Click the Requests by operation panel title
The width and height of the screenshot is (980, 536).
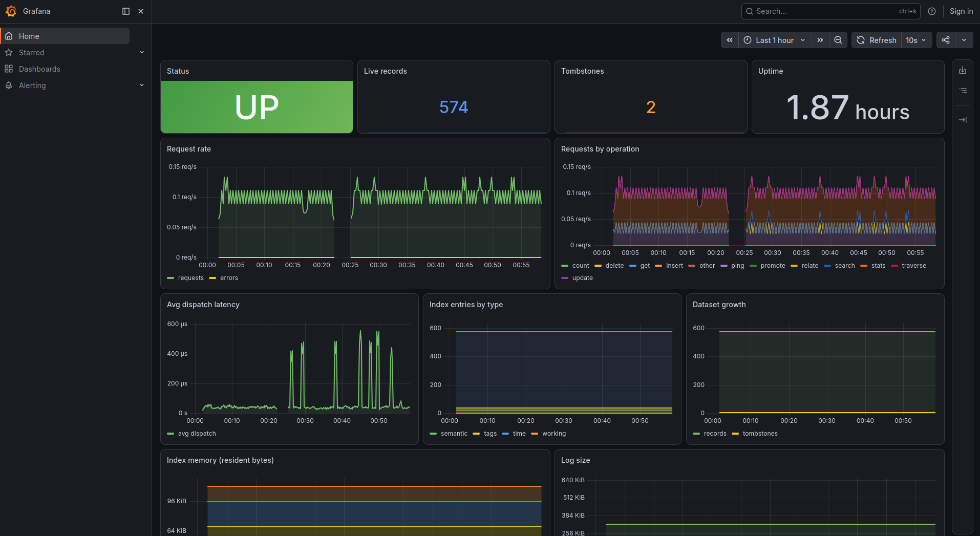pyautogui.click(x=600, y=149)
